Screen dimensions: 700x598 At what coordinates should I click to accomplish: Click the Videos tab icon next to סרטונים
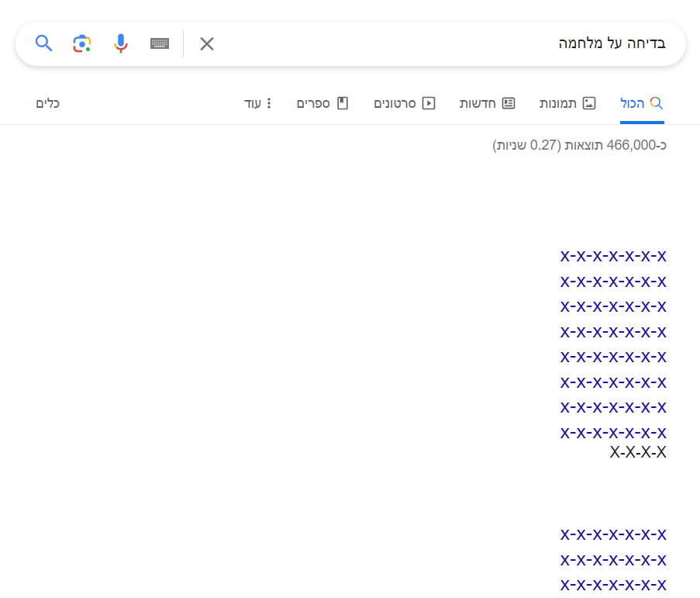click(x=429, y=102)
